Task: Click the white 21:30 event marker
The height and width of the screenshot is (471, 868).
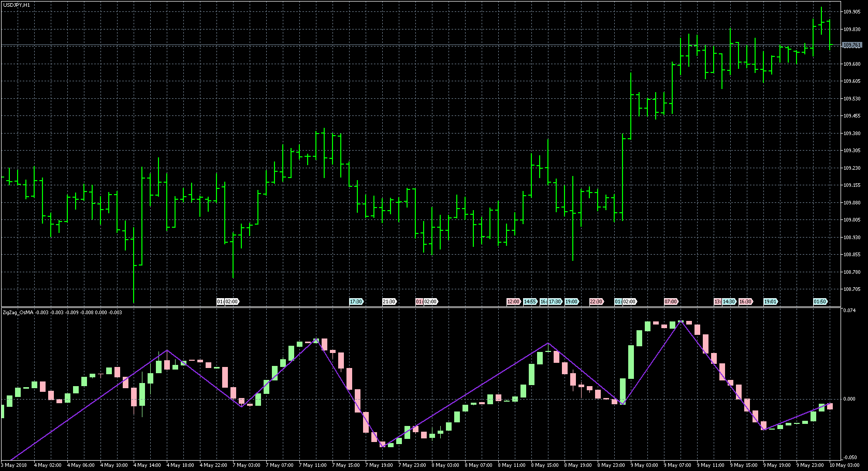Action: click(389, 302)
